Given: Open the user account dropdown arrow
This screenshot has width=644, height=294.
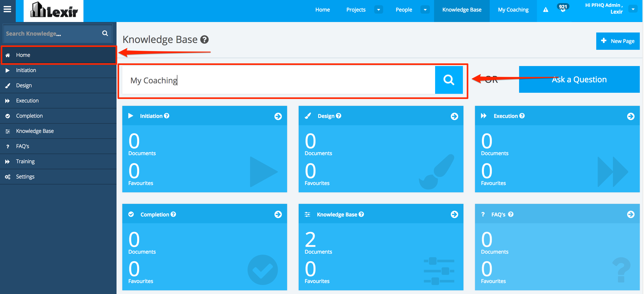Looking at the screenshot, I should coord(633,9).
